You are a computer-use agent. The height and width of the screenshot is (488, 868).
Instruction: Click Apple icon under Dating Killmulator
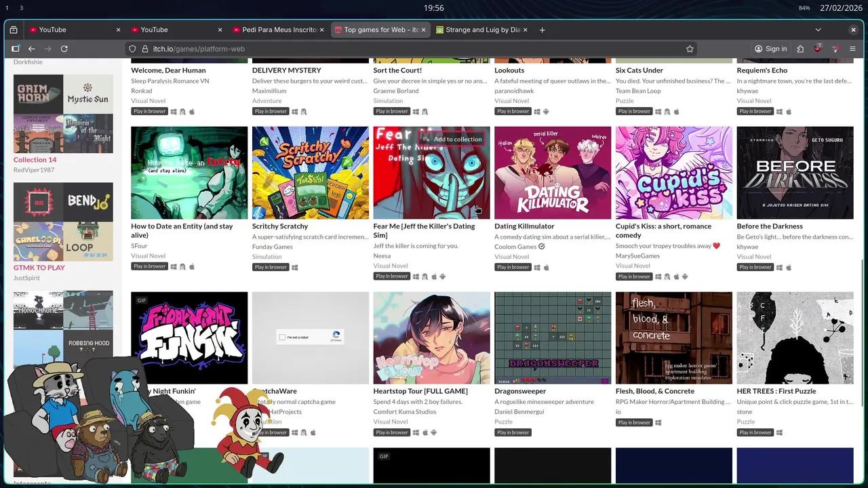[x=546, y=267]
